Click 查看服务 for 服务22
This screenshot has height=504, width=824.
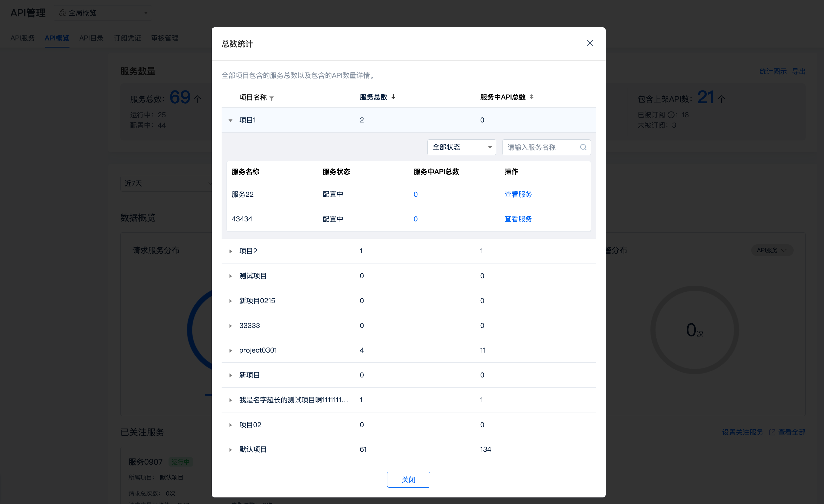[x=518, y=194]
